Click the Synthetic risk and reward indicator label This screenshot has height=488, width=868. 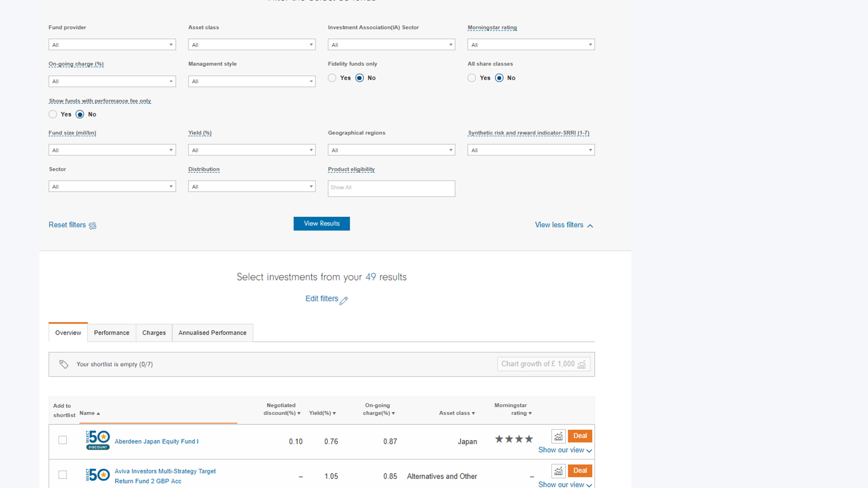[529, 133]
